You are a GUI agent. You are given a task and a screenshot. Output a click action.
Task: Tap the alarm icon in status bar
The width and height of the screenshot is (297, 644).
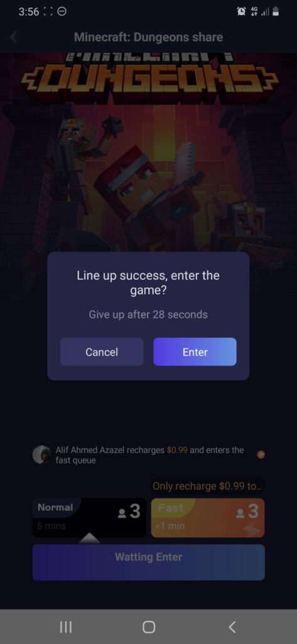[241, 12]
